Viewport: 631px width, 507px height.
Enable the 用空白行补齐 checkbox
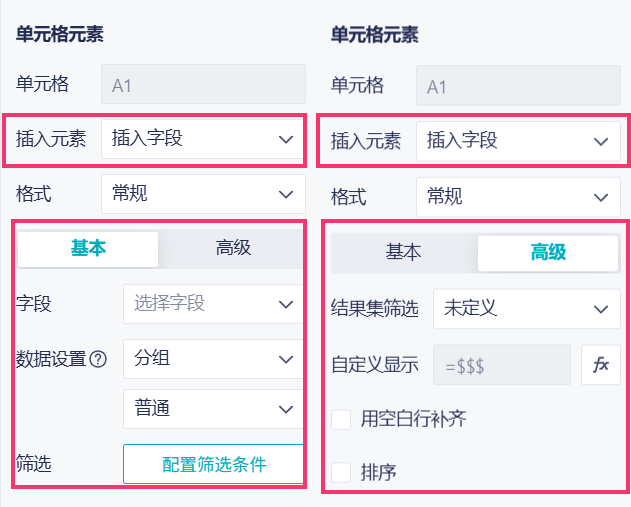click(342, 419)
